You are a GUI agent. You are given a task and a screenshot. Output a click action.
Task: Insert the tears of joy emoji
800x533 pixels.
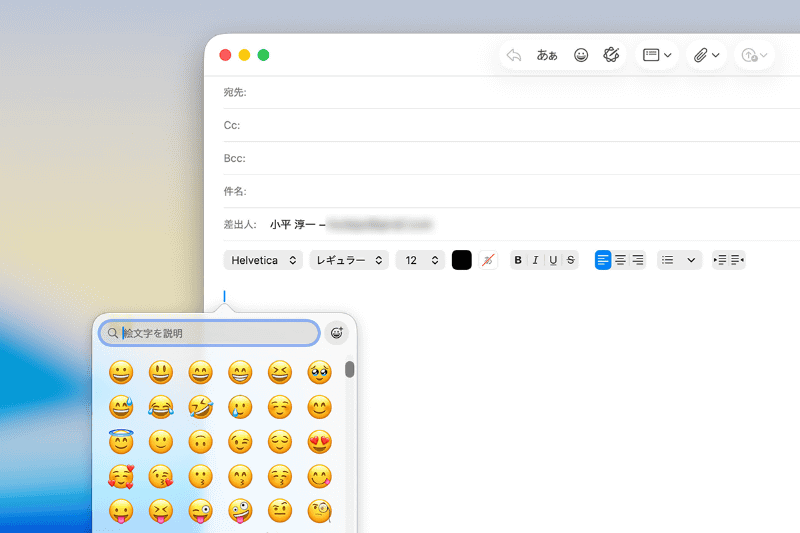tap(161, 408)
